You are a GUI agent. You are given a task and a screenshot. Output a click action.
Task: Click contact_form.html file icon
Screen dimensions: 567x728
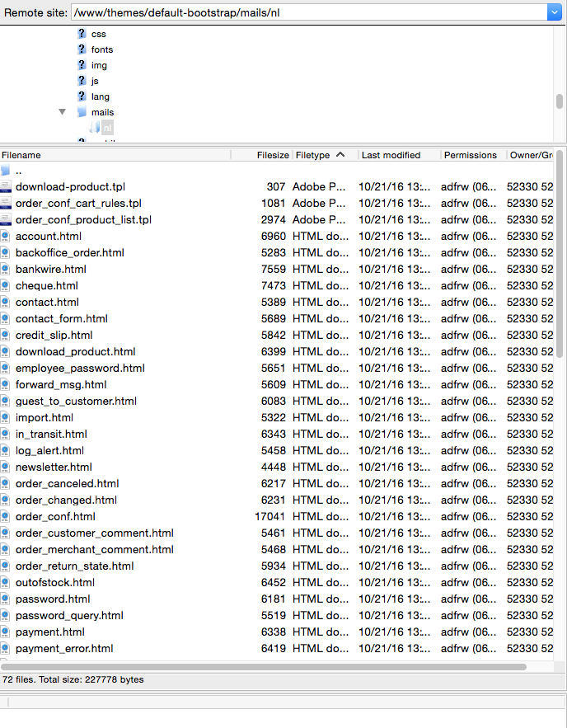pyautogui.click(x=5, y=319)
